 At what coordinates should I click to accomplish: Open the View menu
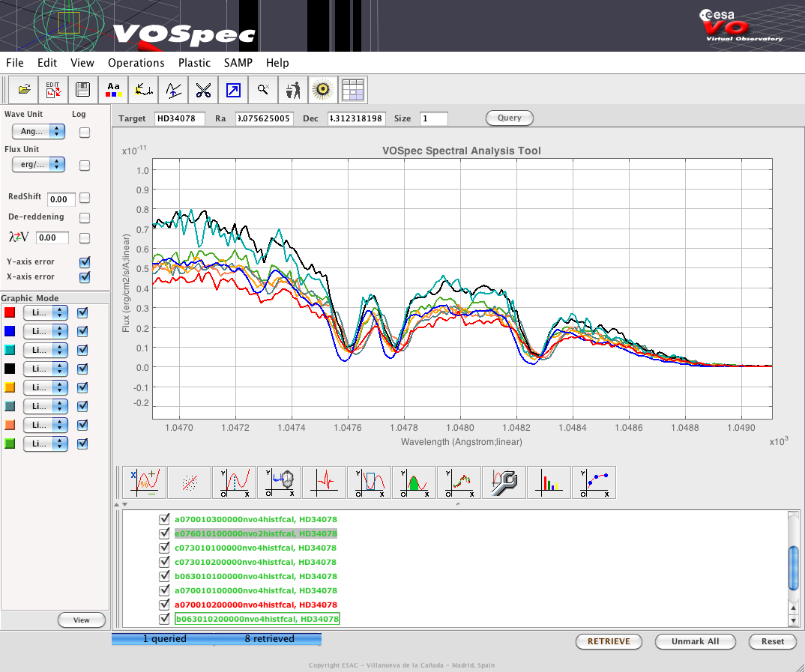(x=82, y=63)
